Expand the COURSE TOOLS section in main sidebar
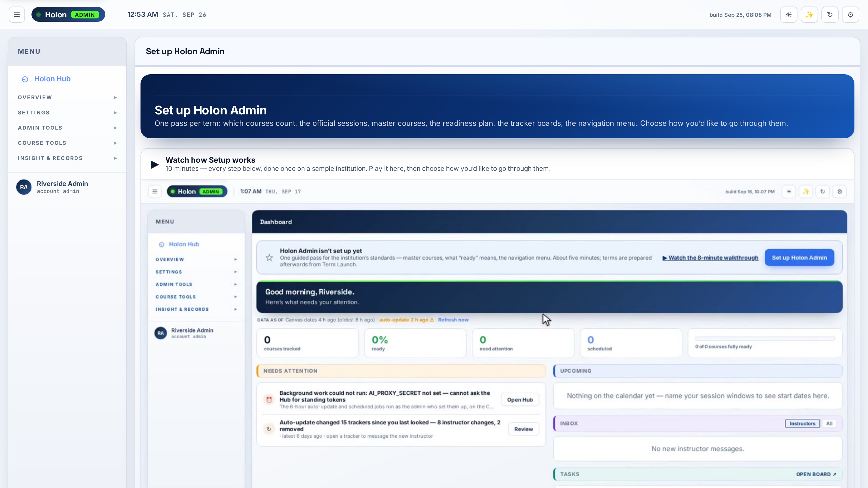This screenshot has width=868, height=488. (67, 143)
